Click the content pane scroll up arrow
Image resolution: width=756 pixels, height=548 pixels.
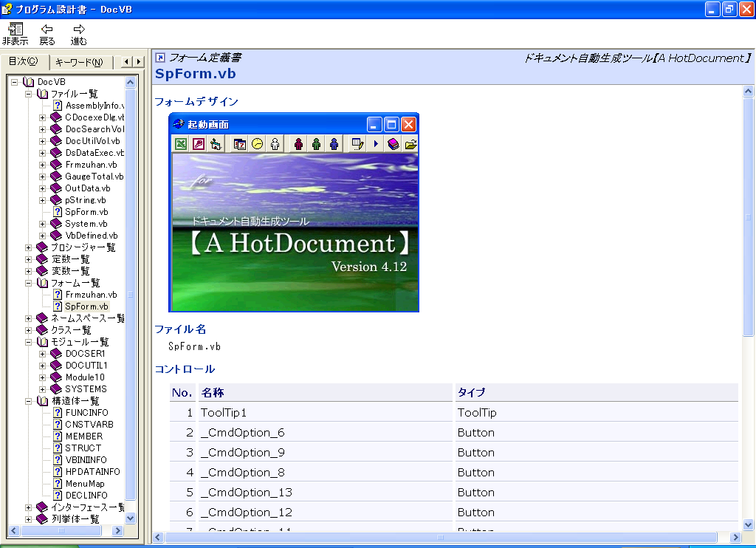748,91
